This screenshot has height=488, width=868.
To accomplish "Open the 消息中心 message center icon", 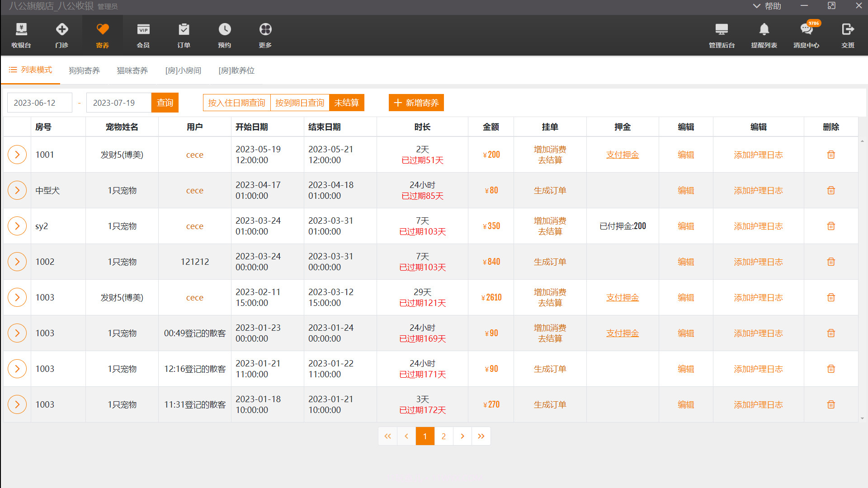I will pos(807,35).
